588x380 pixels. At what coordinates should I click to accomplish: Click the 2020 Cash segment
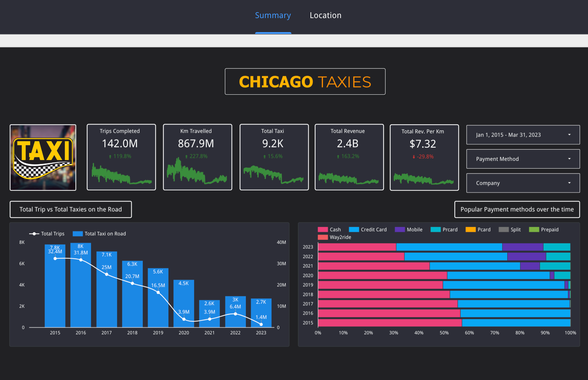tap(383, 276)
